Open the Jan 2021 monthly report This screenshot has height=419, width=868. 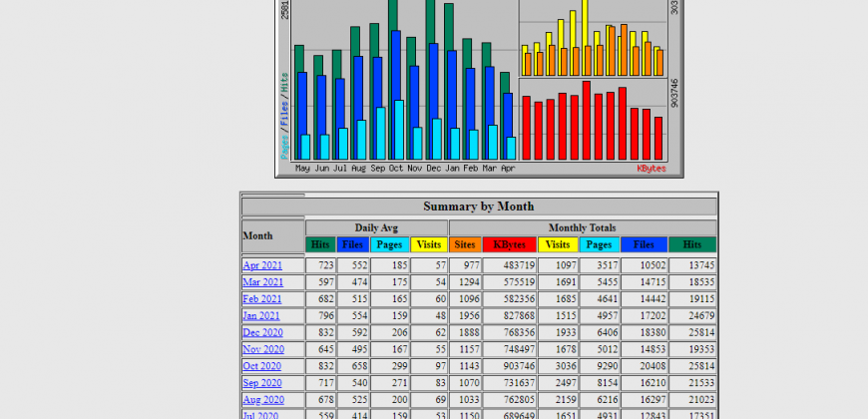click(x=261, y=316)
